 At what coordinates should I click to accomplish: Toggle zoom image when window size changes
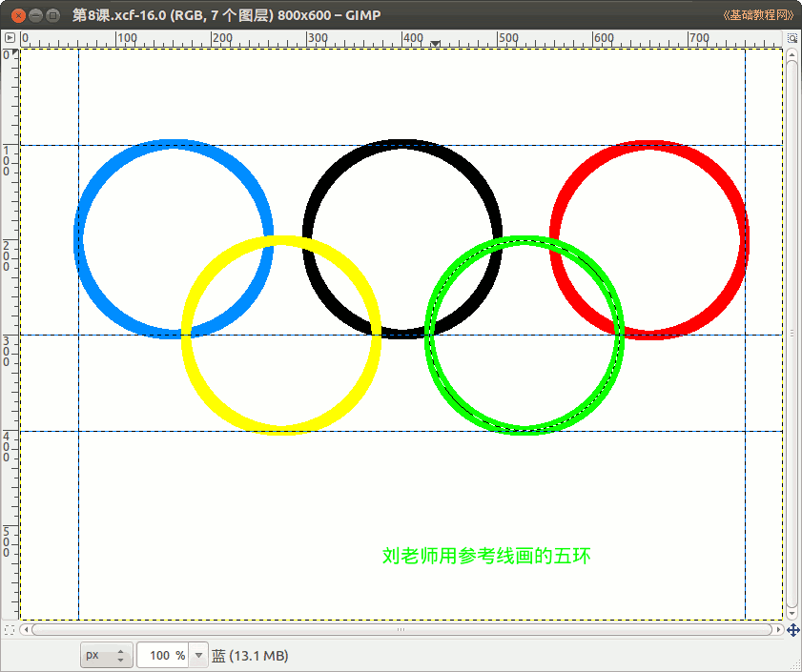(792, 38)
